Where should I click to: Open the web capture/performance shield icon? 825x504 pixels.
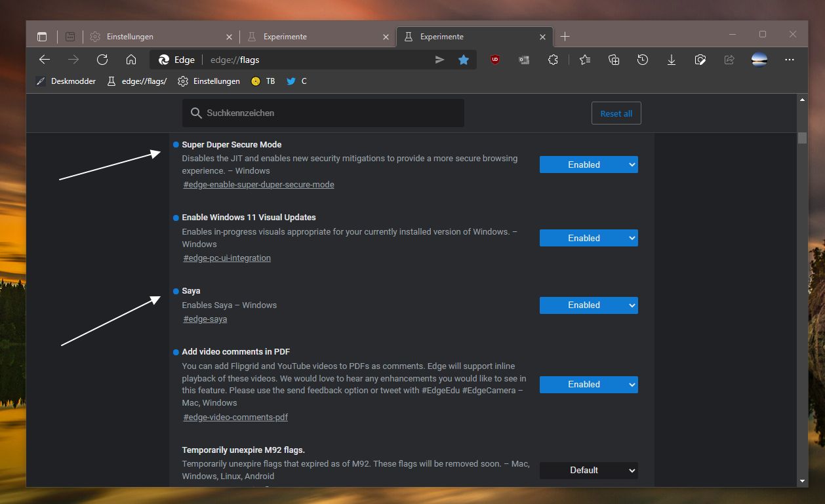click(x=700, y=60)
